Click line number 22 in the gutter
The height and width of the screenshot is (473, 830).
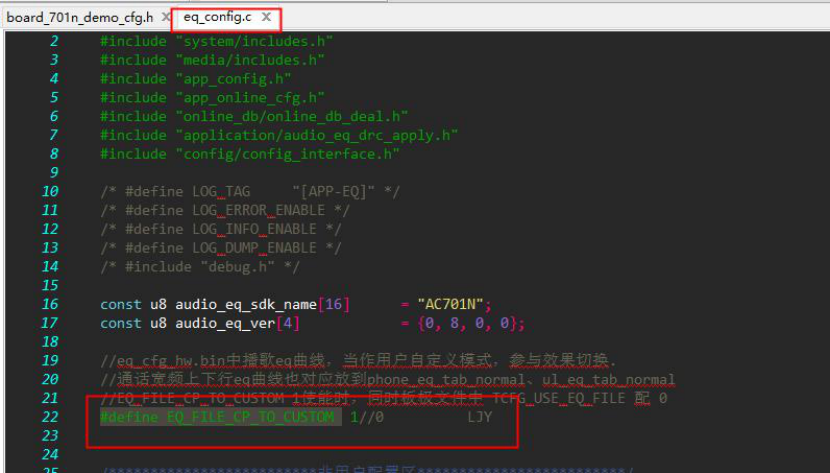click(x=50, y=416)
